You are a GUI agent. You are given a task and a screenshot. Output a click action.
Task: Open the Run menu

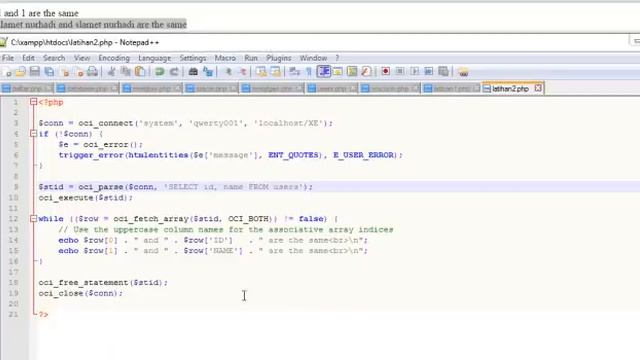pyautogui.click(x=251, y=58)
